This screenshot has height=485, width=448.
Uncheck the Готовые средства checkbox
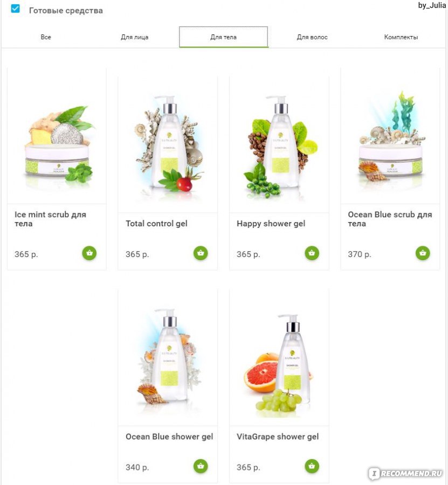point(15,9)
